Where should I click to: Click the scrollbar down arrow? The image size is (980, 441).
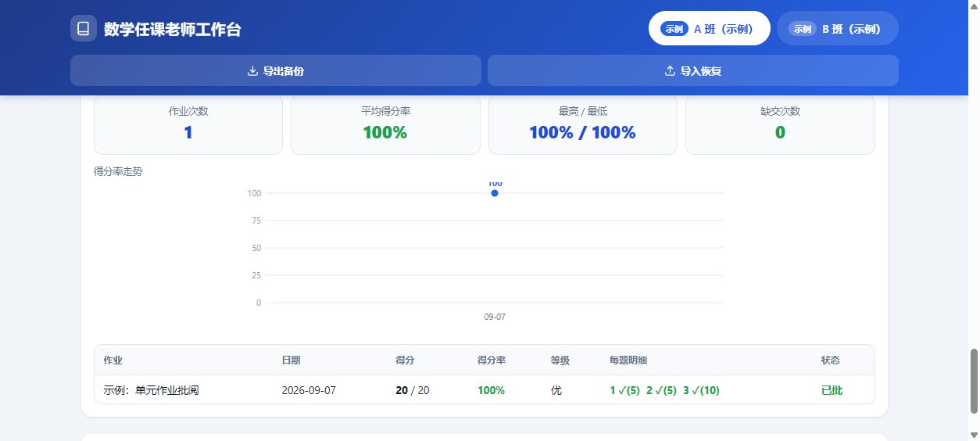point(974,435)
